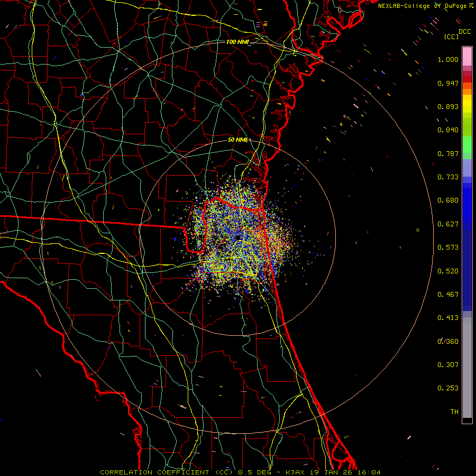Click the NEXLAB-College of DuPage label

423,6
